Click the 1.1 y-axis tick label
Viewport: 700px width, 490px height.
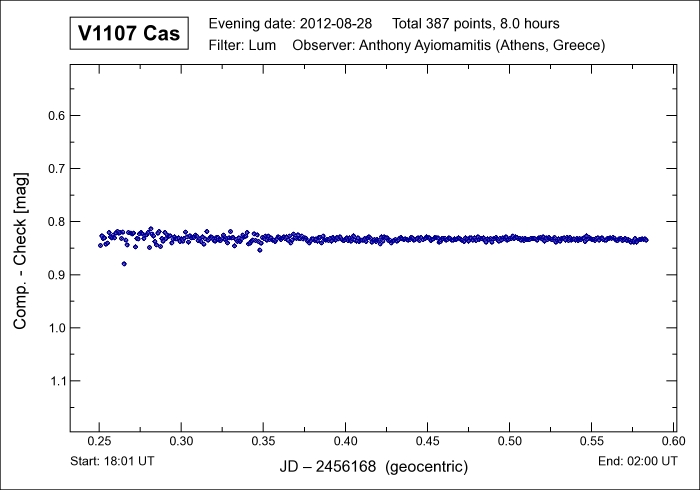(58, 381)
